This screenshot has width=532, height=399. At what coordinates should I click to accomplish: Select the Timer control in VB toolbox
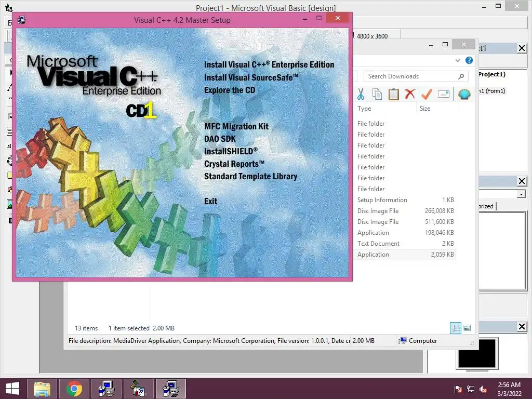click(x=9, y=160)
